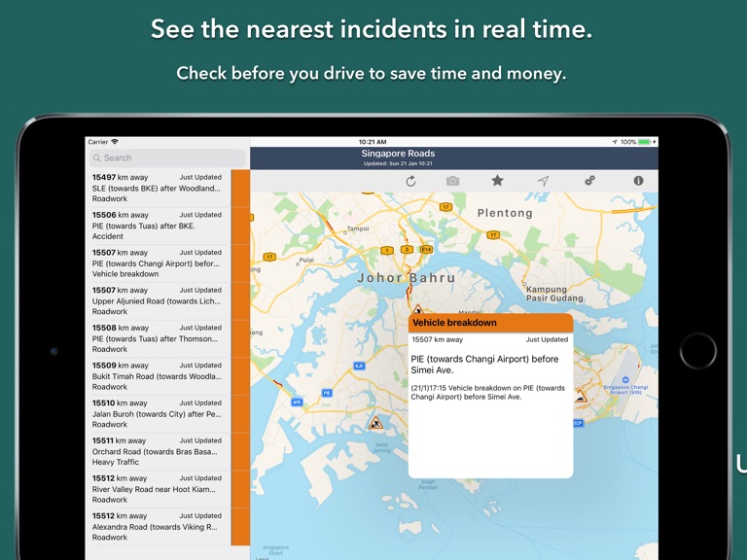Center map on current location arrow

543,181
